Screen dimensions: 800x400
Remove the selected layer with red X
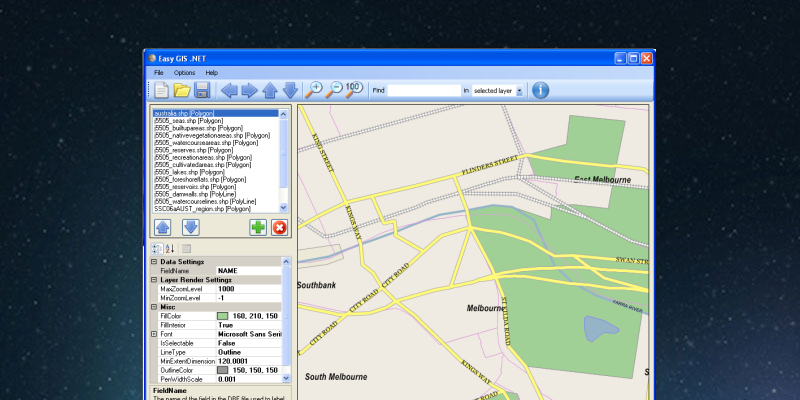pyautogui.click(x=280, y=227)
